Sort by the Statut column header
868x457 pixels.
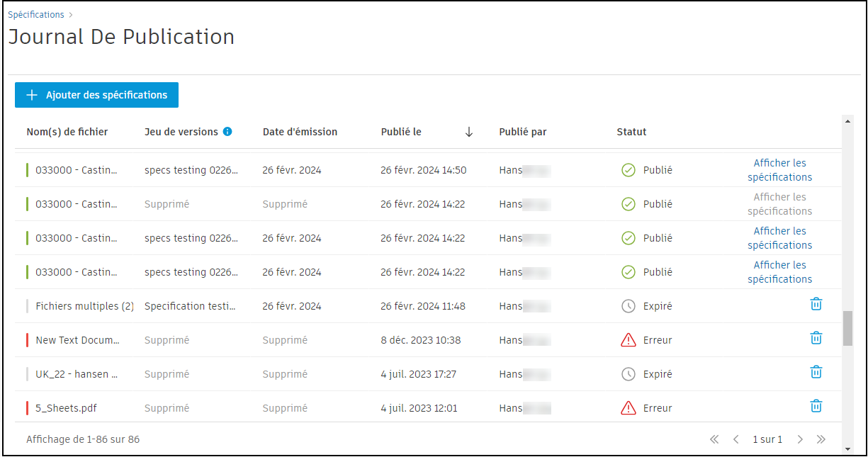point(631,132)
